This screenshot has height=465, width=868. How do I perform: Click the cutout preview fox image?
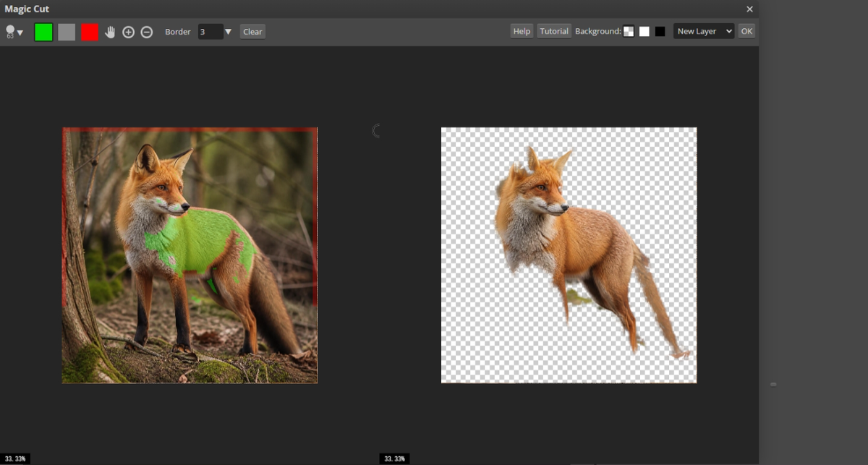point(569,255)
